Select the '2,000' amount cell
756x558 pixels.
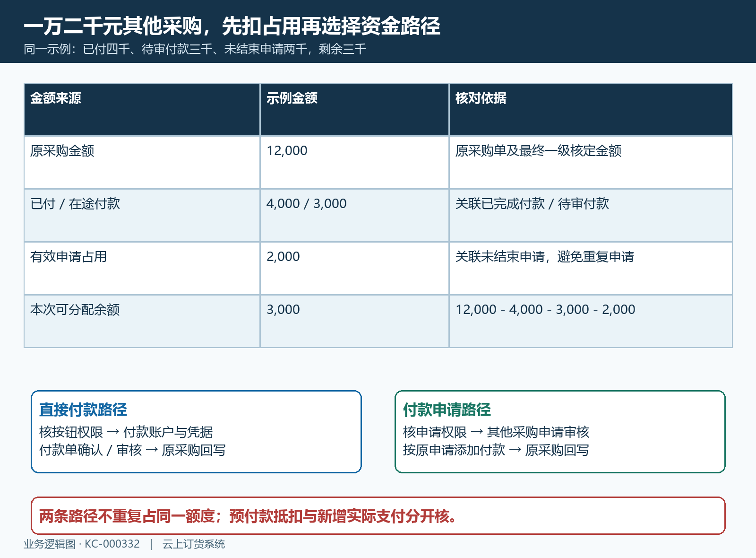point(354,269)
